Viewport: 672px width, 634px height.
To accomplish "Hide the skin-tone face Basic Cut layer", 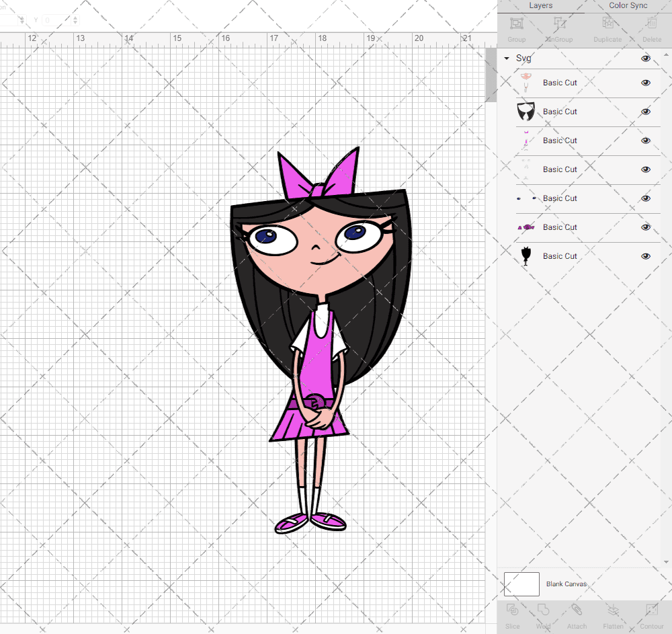I will coord(645,83).
